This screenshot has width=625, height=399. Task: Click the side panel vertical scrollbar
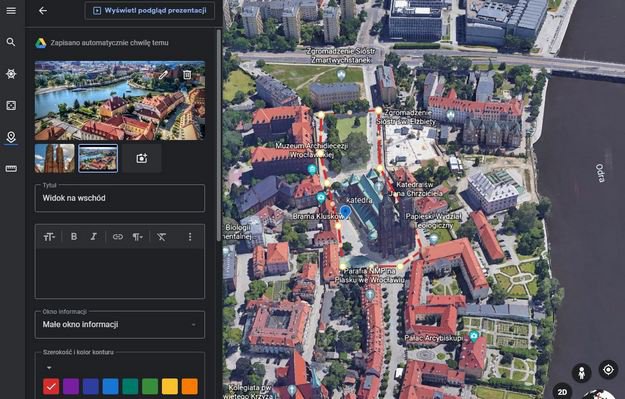[218, 136]
